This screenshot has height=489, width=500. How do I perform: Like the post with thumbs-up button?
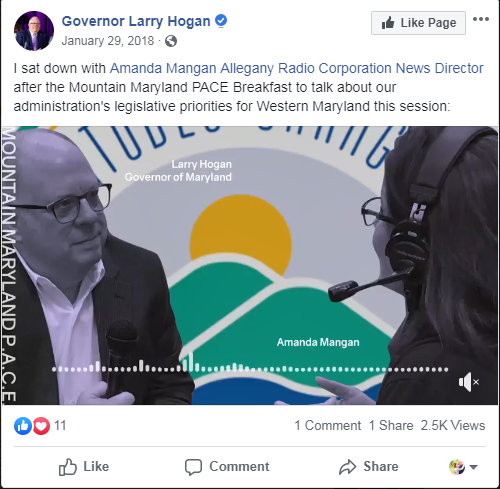(84, 467)
